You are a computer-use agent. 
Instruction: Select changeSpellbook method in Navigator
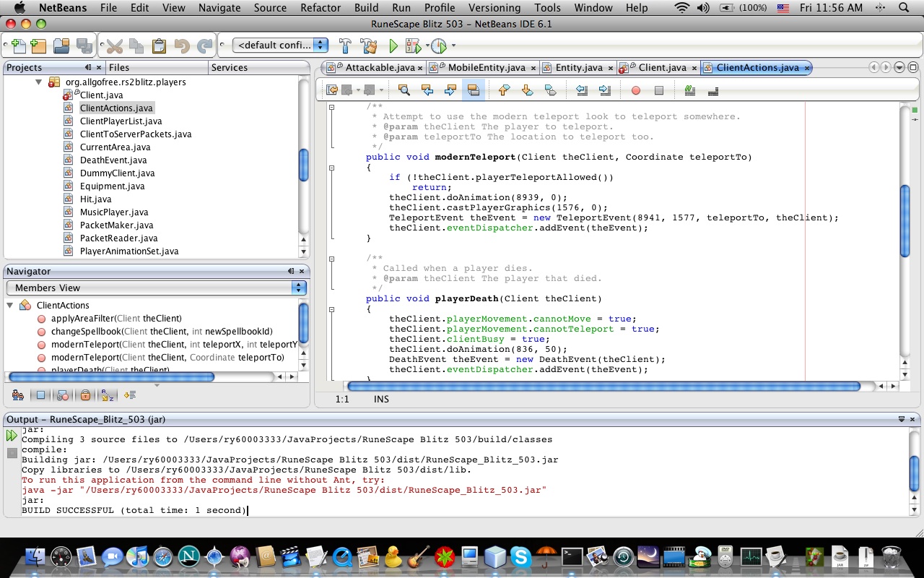coord(162,331)
